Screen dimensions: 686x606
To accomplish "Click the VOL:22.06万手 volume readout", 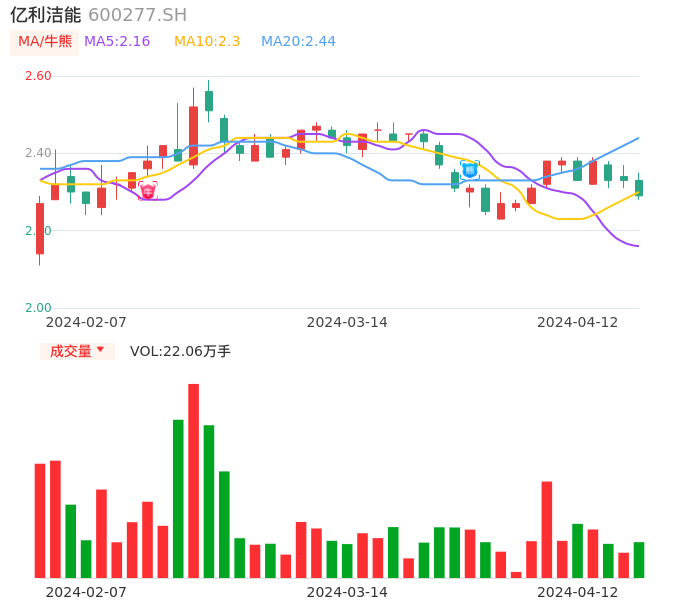I will (x=180, y=351).
